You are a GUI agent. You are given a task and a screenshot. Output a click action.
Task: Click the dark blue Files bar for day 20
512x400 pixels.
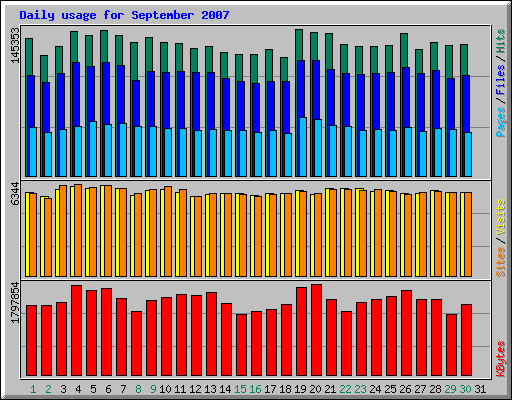pyautogui.click(x=316, y=90)
